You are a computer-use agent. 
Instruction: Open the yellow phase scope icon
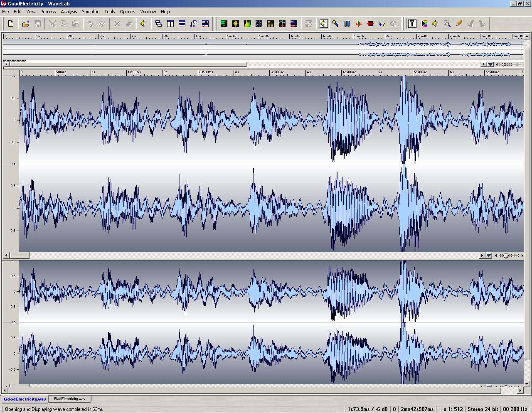click(x=236, y=24)
